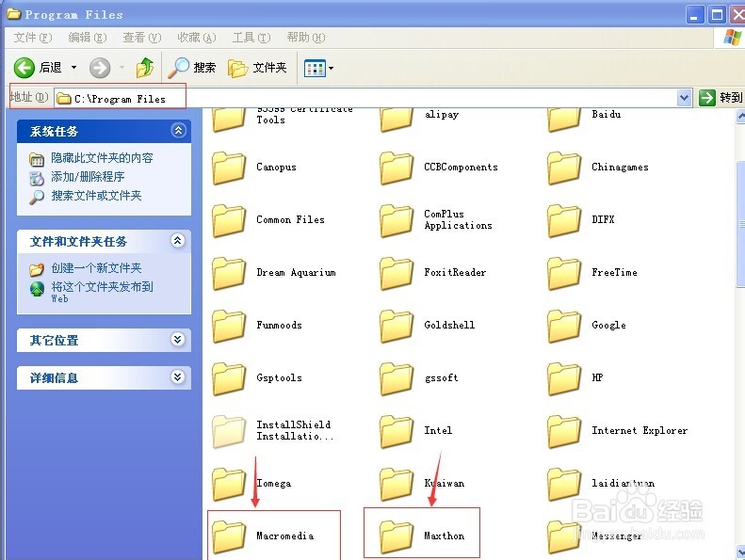The height and width of the screenshot is (560, 745).
Task: Select the Chinagames folder icon
Action: pos(563,168)
